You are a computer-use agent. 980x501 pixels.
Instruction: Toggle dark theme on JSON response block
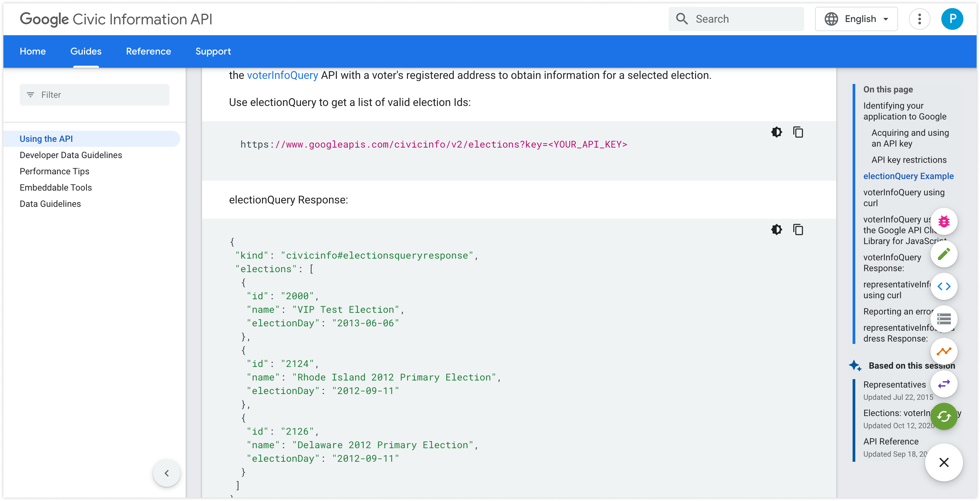pyautogui.click(x=776, y=230)
